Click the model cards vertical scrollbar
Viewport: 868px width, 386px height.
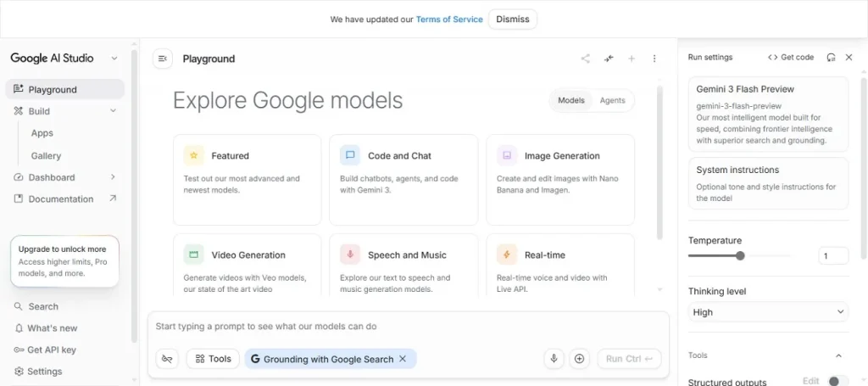[659, 163]
